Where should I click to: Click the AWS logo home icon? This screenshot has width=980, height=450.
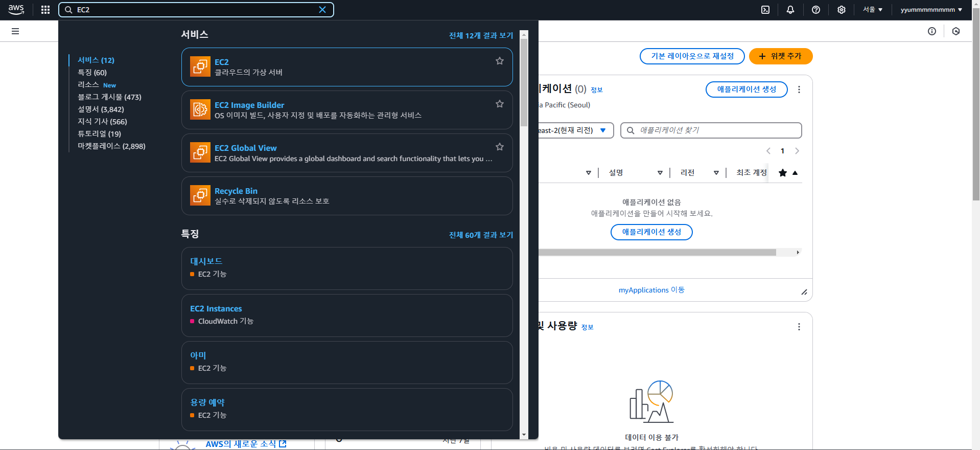pos(16,10)
